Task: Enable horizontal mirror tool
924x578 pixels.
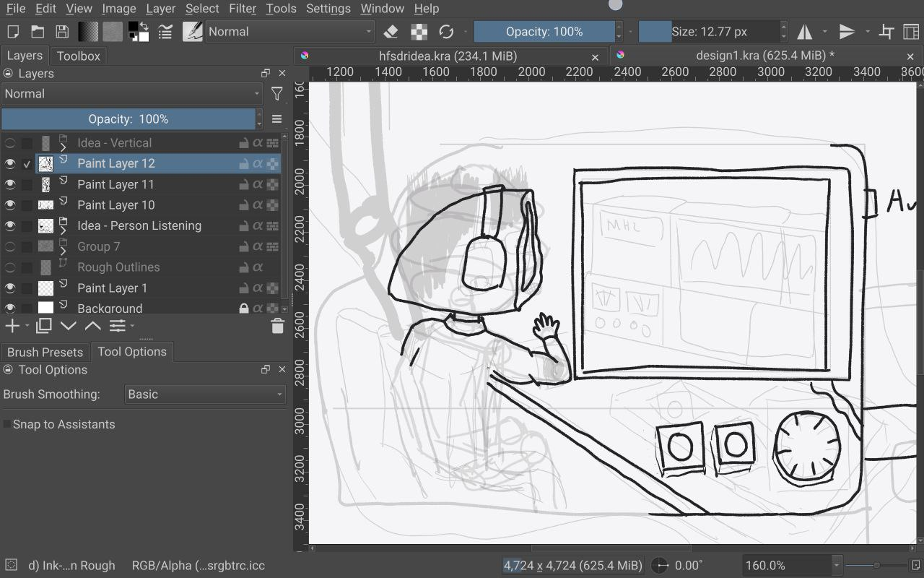Action: [x=805, y=32]
